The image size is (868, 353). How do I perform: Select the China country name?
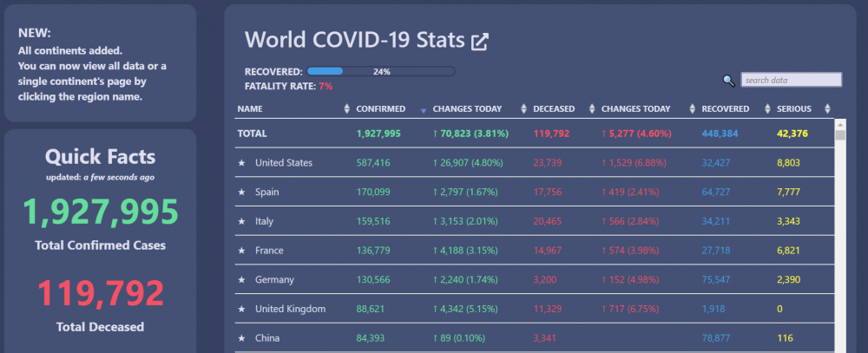(x=267, y=338)
